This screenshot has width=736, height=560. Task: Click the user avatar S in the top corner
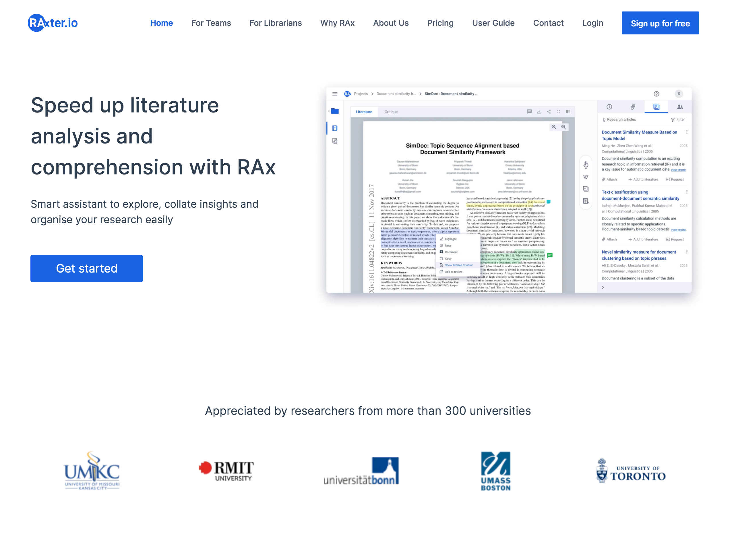(679, 94)
